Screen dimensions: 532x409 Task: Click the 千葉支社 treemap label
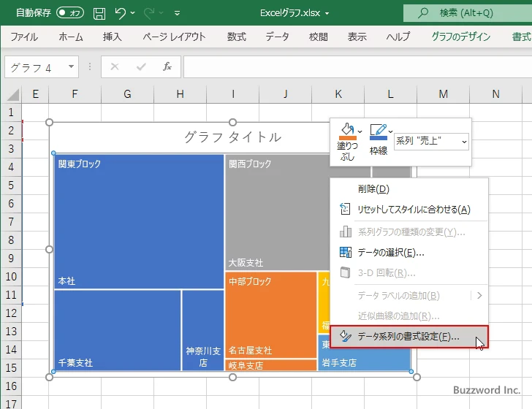(x=75, y=362)
